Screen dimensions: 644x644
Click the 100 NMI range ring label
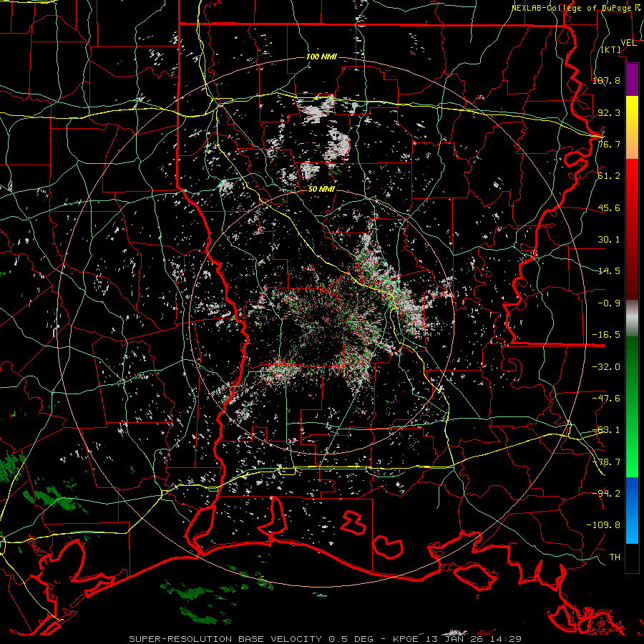point(321,57)
